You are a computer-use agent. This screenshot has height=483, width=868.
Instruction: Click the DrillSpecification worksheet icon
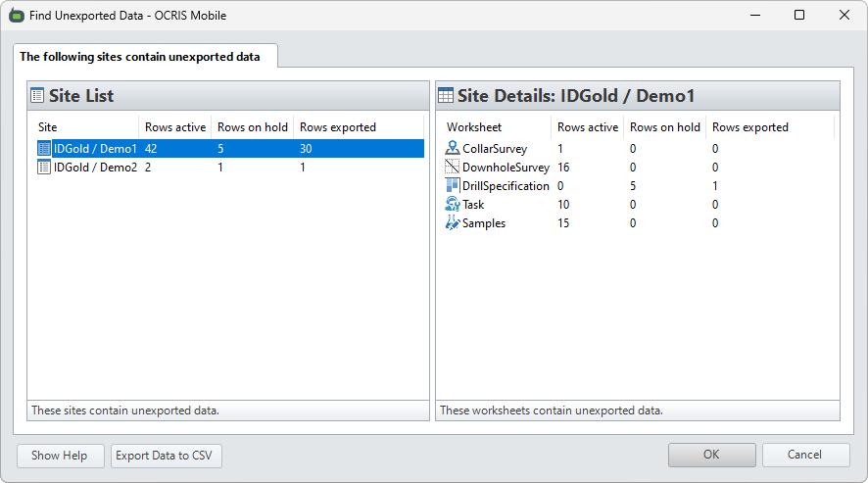pyautogui.click(x=453, y=185)
